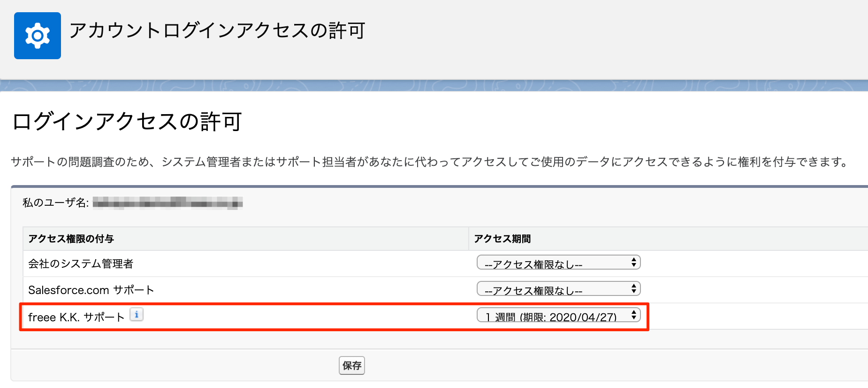Click the サポートの問題調査のため description text
Screen dimensions: 868x388
click(x=429, y=162)
